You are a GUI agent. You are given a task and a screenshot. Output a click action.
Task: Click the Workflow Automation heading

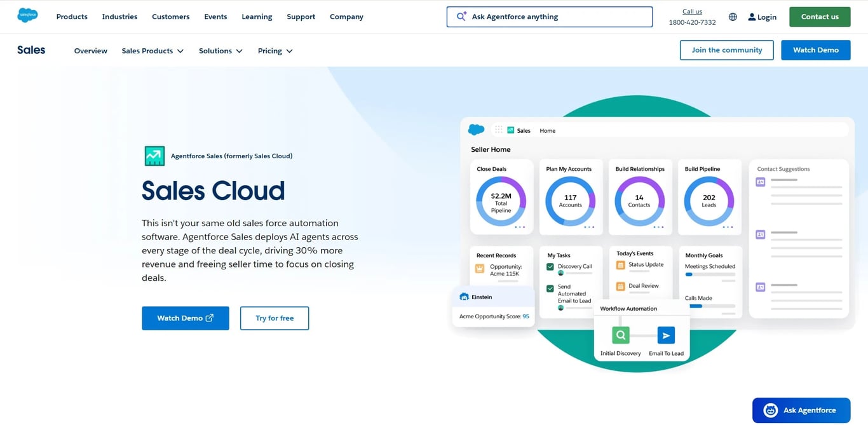628,309
